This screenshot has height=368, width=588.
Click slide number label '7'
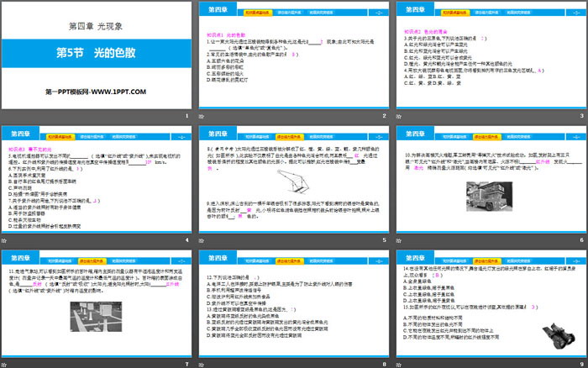(186, 365)
